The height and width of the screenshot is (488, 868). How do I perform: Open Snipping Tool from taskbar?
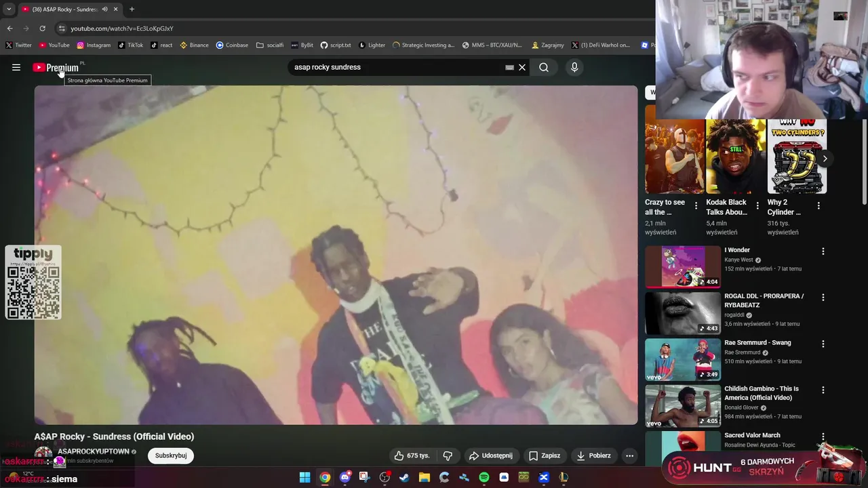[x=364, y=478]
